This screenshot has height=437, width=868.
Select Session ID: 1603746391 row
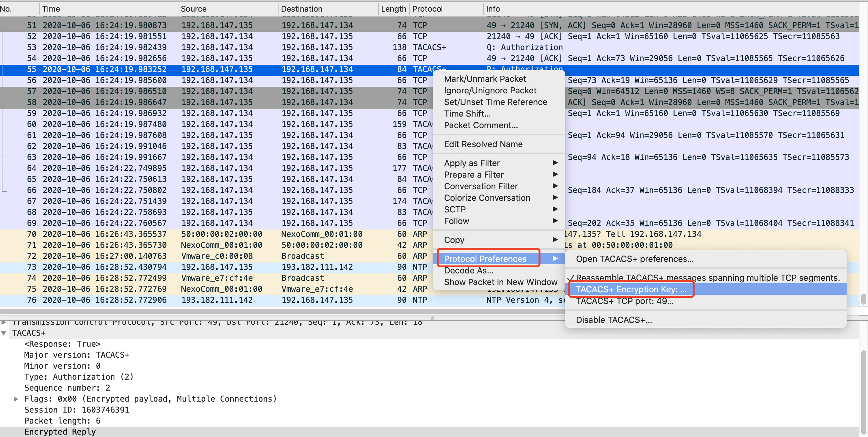tap(429, 410)
